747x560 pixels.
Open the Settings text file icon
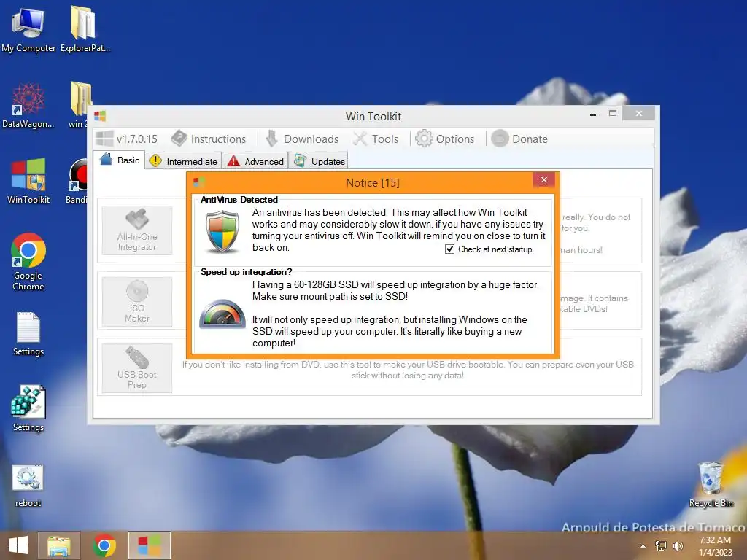point(28,333)
